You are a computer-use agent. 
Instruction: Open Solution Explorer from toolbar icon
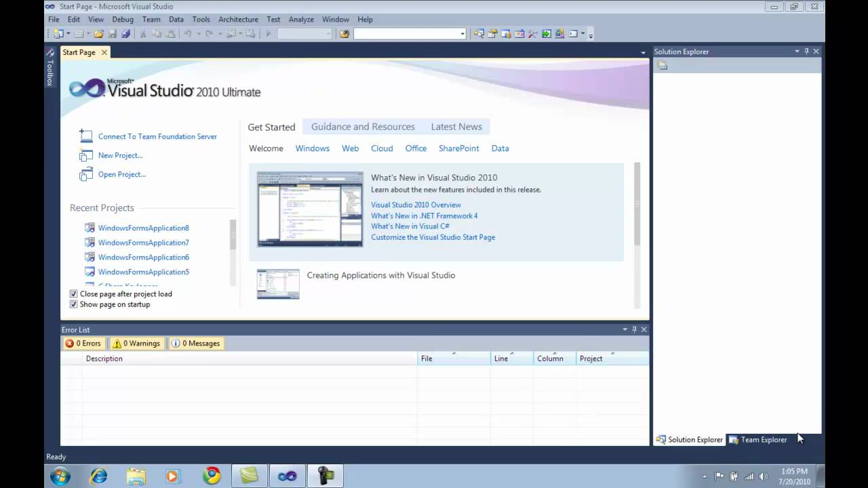tap(479, 34)
